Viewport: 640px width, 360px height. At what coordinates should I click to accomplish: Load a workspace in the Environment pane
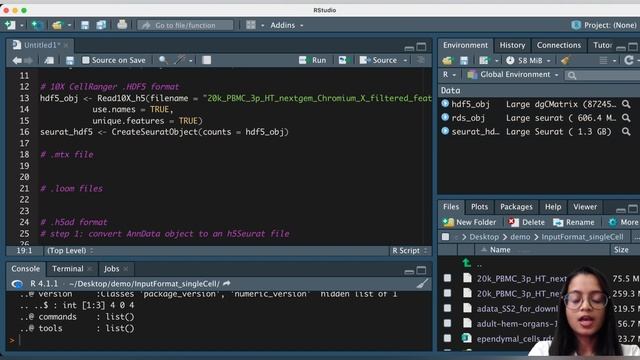click(447, 60)
